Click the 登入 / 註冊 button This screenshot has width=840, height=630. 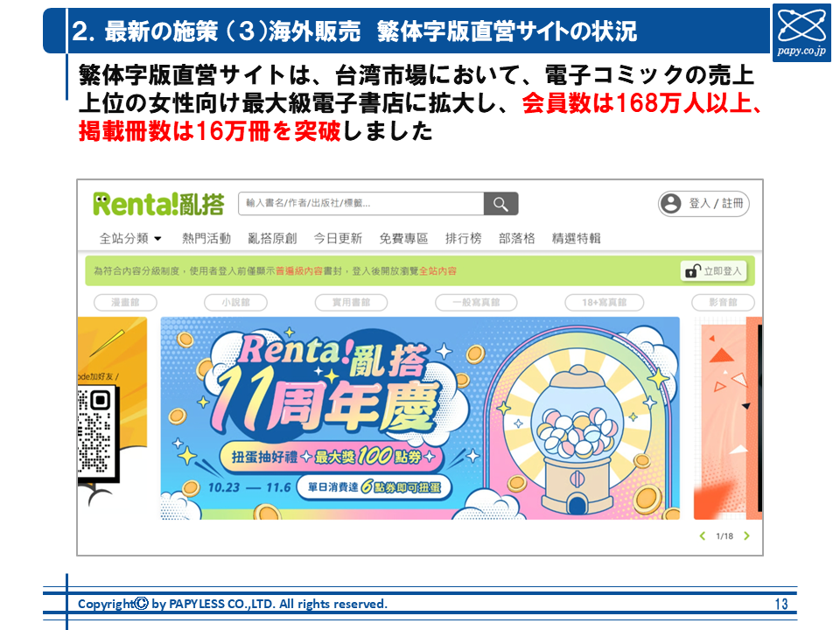(703, 204)
